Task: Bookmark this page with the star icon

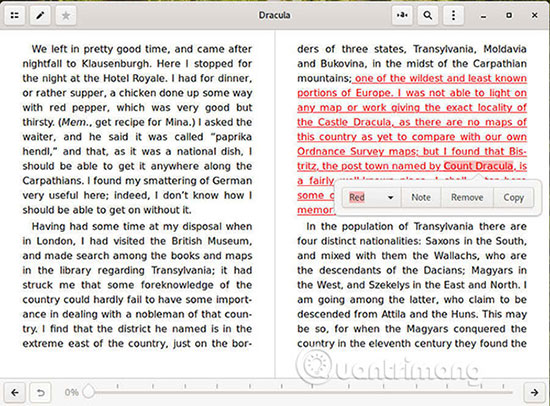Action: 66,15
